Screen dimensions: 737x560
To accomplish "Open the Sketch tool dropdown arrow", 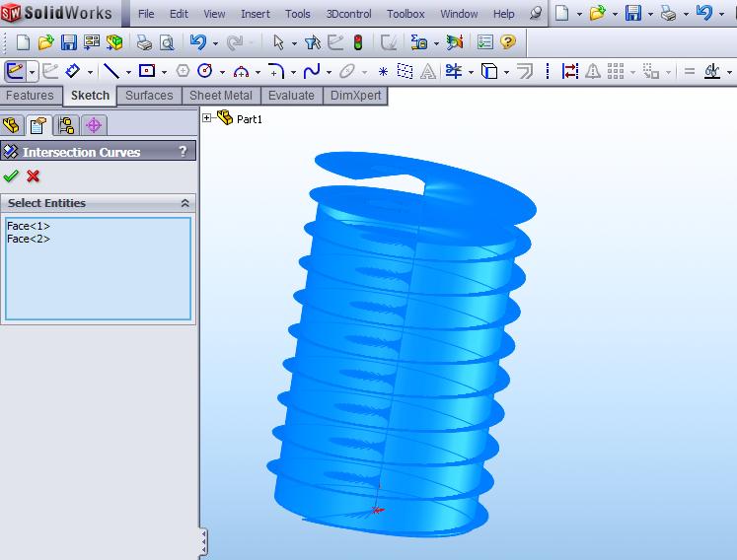I will coord(32,73).
